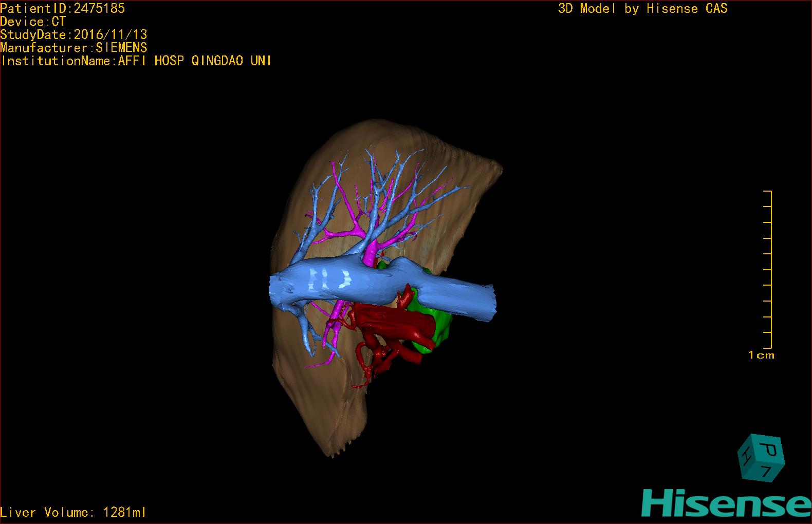Select the "Liver Volume: 1281ml" readout
This screenshot has height=524, width=812.
(x=73, y=512)
